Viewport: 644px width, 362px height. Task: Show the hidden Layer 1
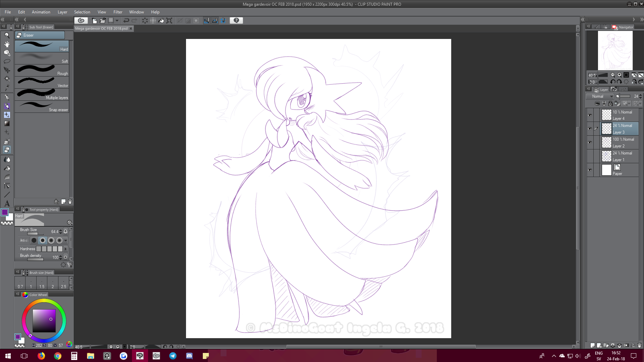click(590, 156)
